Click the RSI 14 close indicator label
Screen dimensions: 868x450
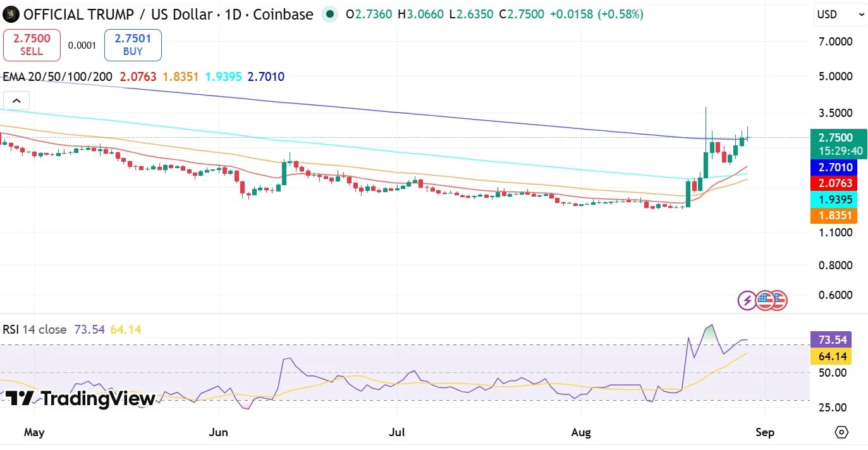[x=35, y=329]
